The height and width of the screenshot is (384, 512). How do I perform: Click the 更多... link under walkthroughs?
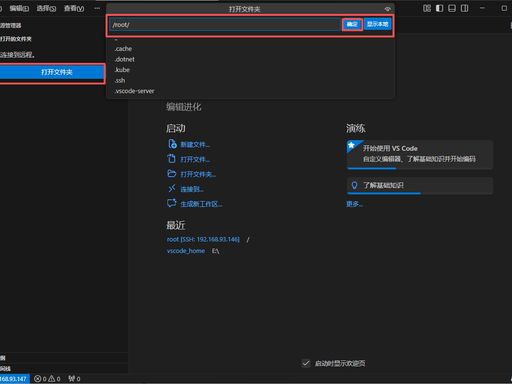click(354, 204)
